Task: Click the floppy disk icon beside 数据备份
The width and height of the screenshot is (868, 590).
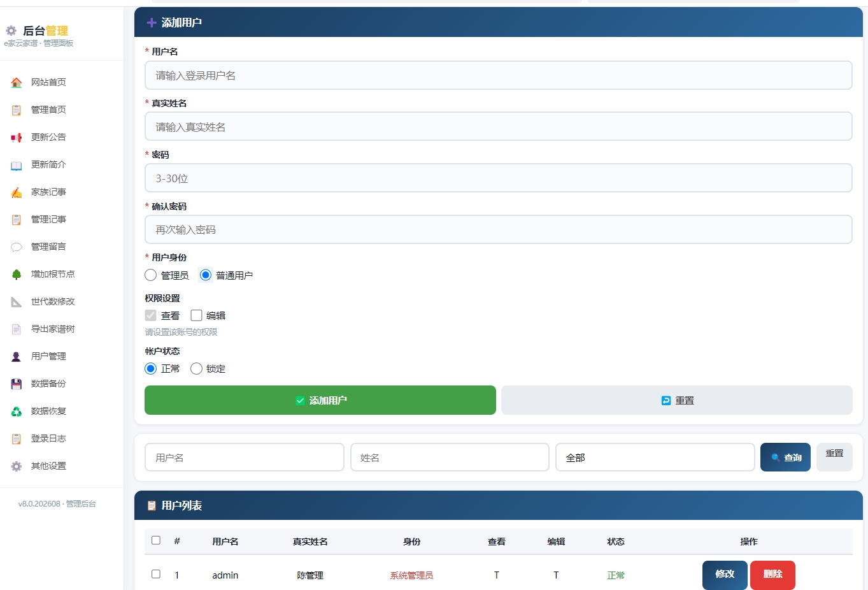Action: [x=17, y=384]
